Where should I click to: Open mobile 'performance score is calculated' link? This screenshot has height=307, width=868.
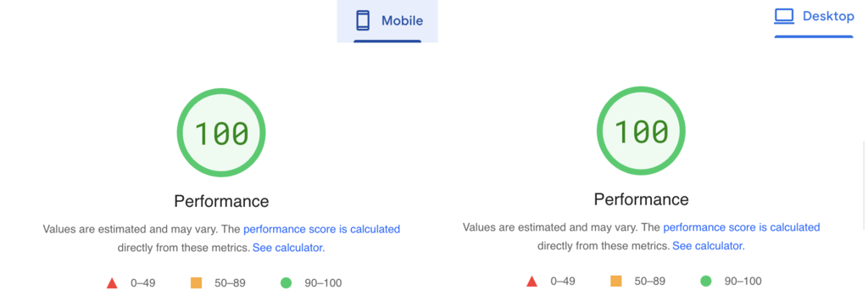click(x=321, y=229)
